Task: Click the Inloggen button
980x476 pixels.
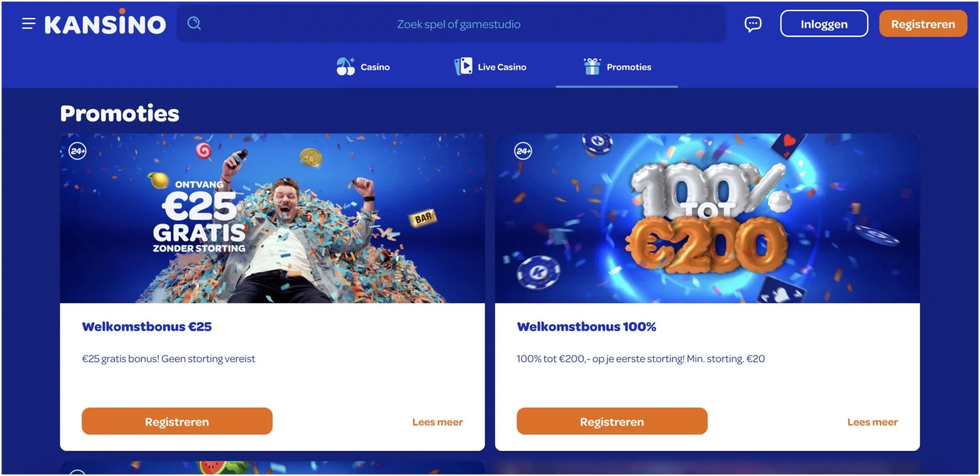Action: pos(824,23)
